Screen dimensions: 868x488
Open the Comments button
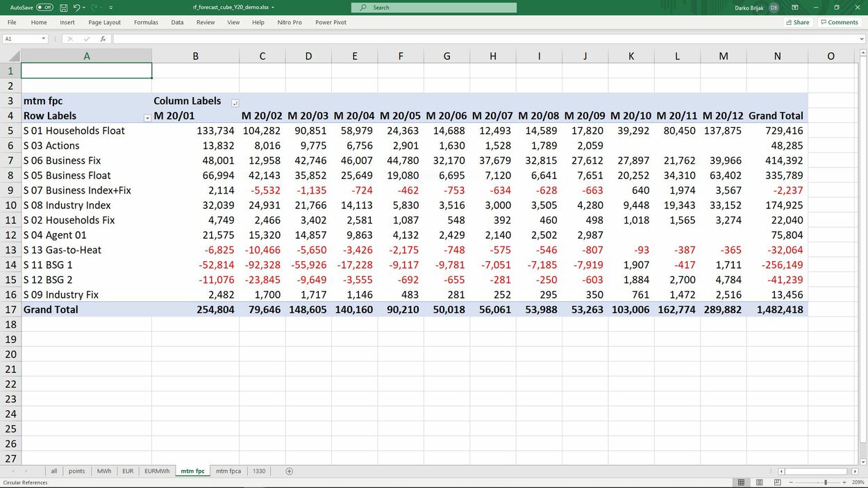[839, 22]
